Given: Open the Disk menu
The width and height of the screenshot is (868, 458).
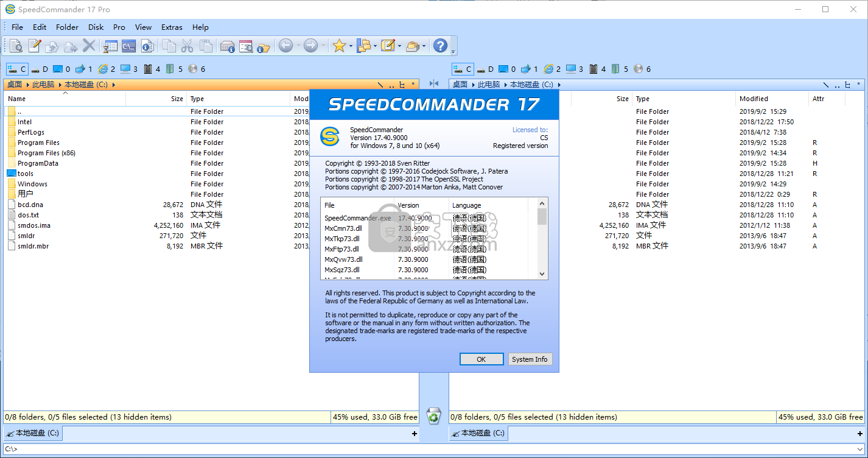Looking at the screenshot, I should point(96,27).
